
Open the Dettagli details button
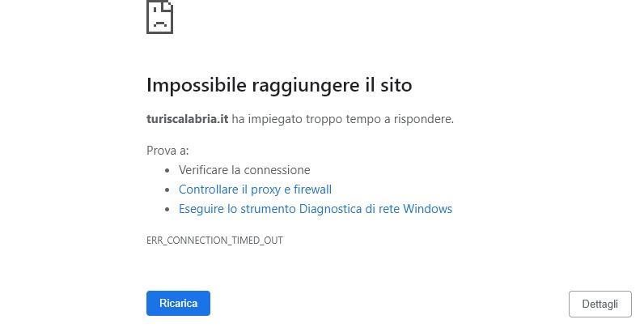pos(600,305)
